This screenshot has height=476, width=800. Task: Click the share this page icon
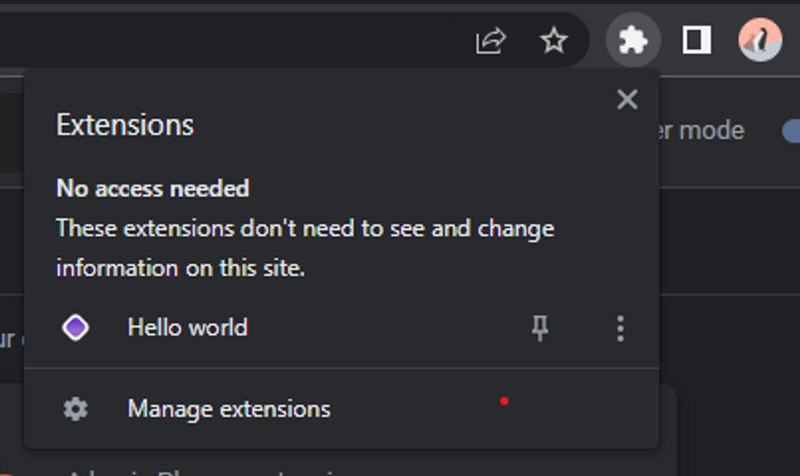490,40
